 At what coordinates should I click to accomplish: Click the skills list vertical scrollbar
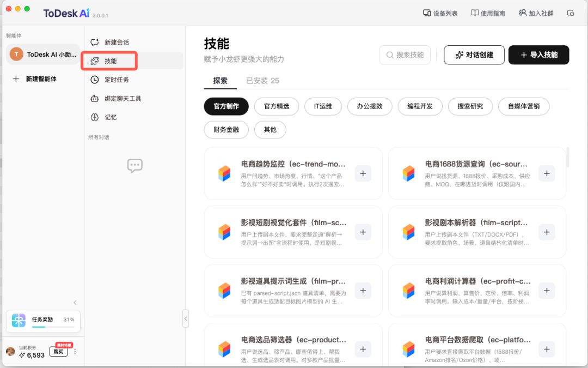[568, 158]
